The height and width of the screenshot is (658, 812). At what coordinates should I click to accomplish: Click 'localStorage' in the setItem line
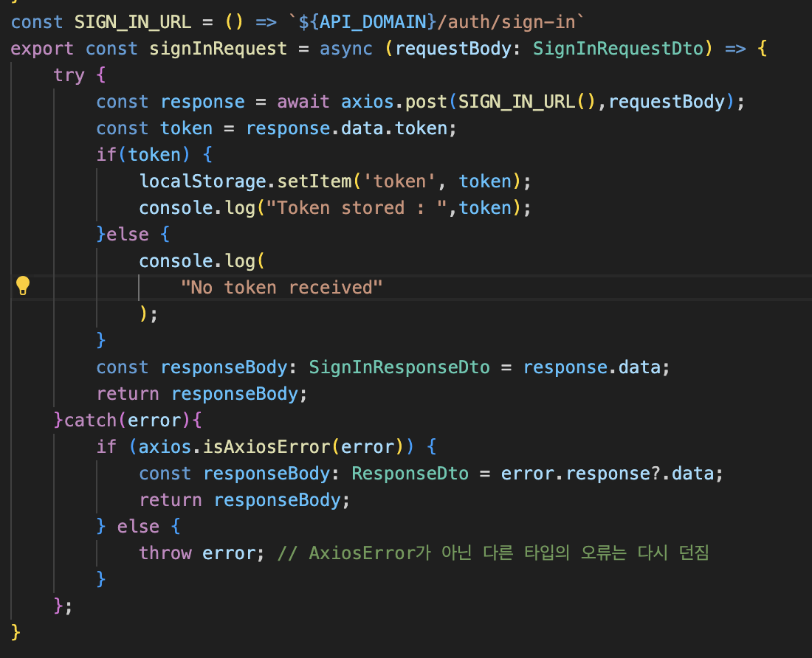coord(202,181)
